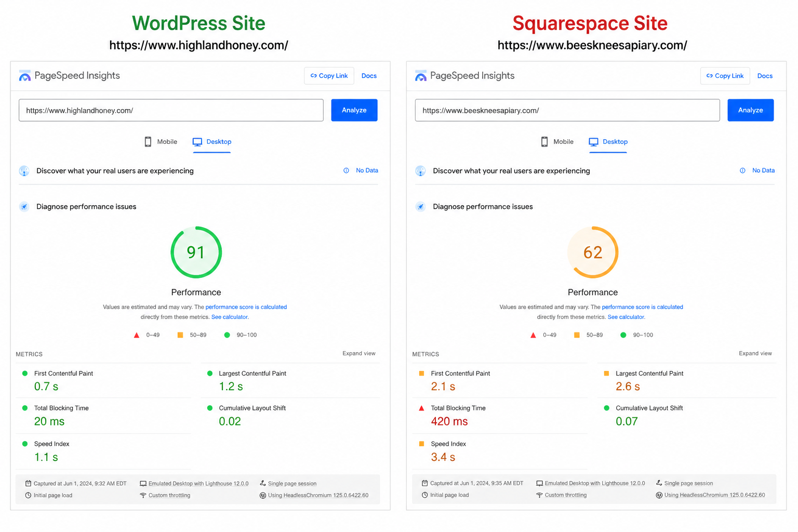The image size is (798, 532).
Task: Open 'performance score is calculated' link, WordPress panel
Action: 246,307
